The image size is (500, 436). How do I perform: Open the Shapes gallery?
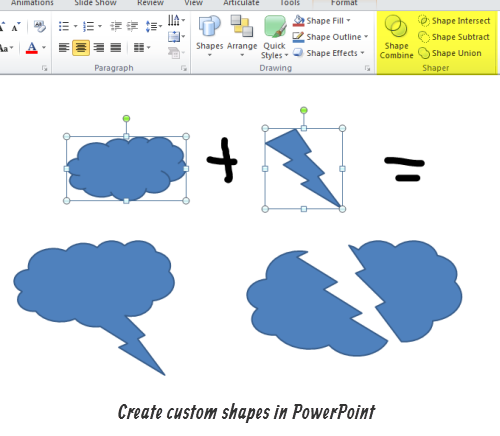(x=209, y=36)
